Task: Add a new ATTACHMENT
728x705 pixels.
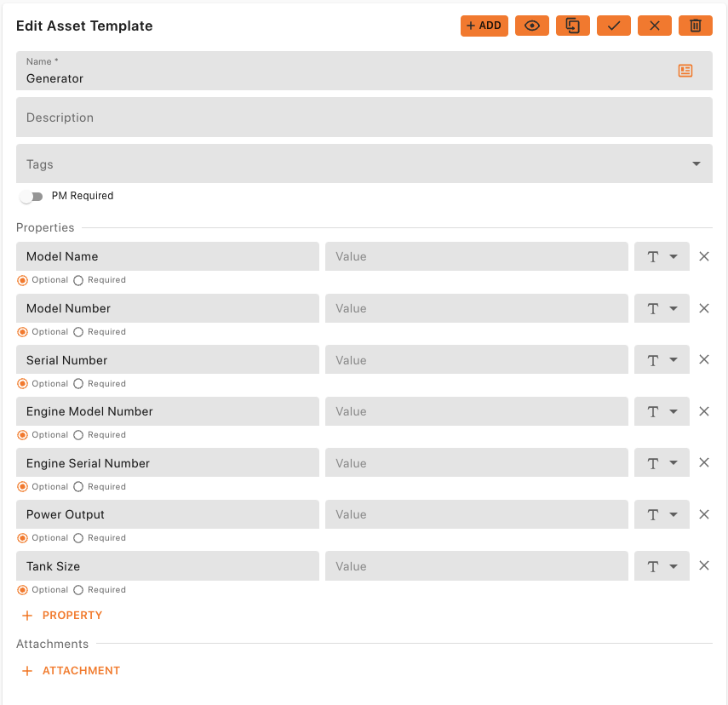Action: pos(71,671)
